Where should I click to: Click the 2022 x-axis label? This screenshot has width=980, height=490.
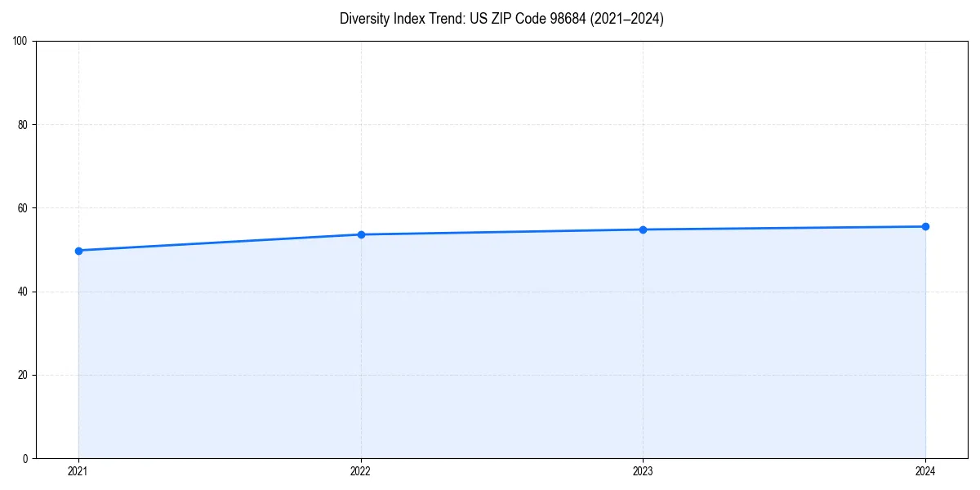point(361,471)
